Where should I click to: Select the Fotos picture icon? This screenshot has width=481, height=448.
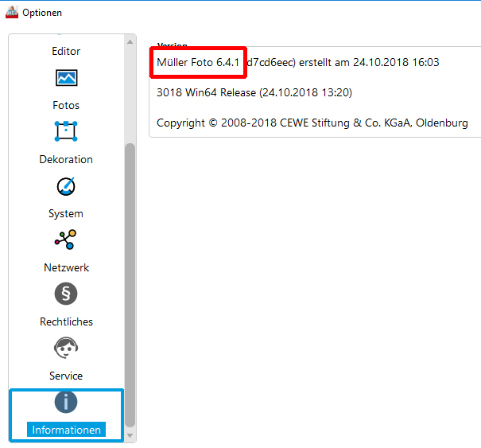point(66,78)
